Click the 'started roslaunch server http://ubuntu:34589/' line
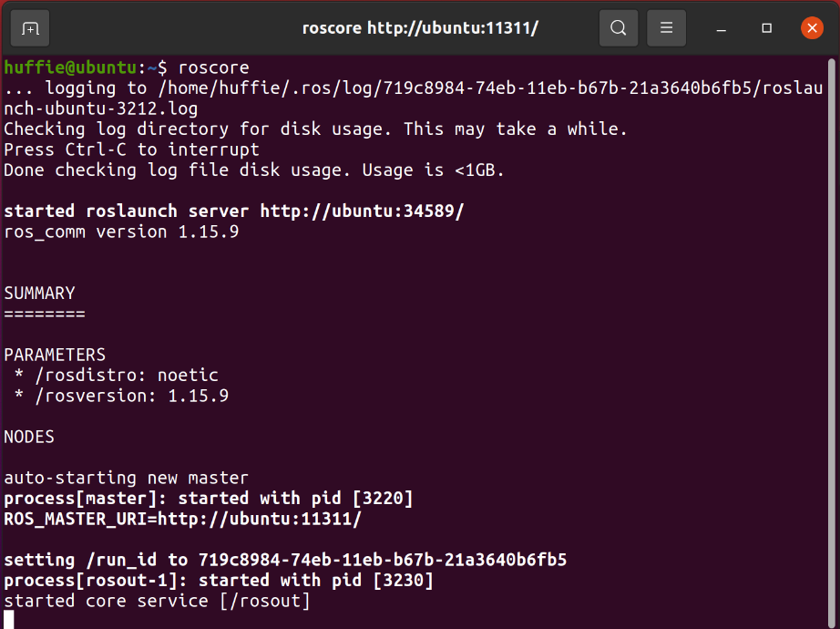This screenshot has height=629, width=840. point(233,211)
